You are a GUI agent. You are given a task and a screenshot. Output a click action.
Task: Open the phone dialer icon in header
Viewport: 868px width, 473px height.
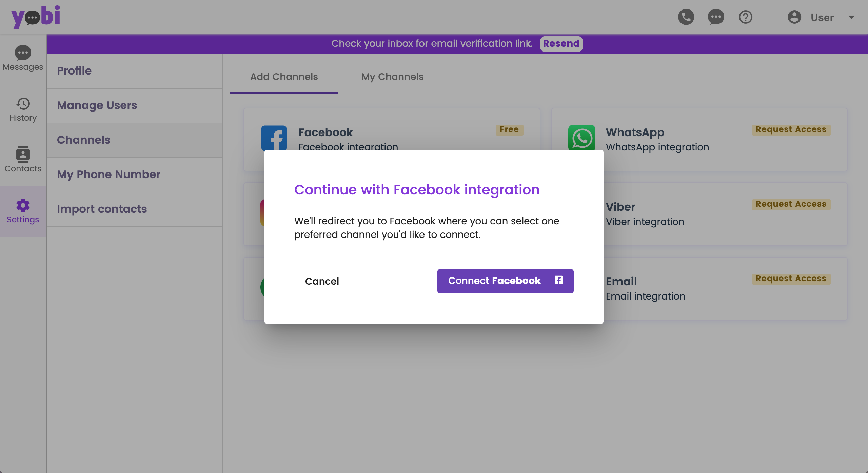pos(686,17)
